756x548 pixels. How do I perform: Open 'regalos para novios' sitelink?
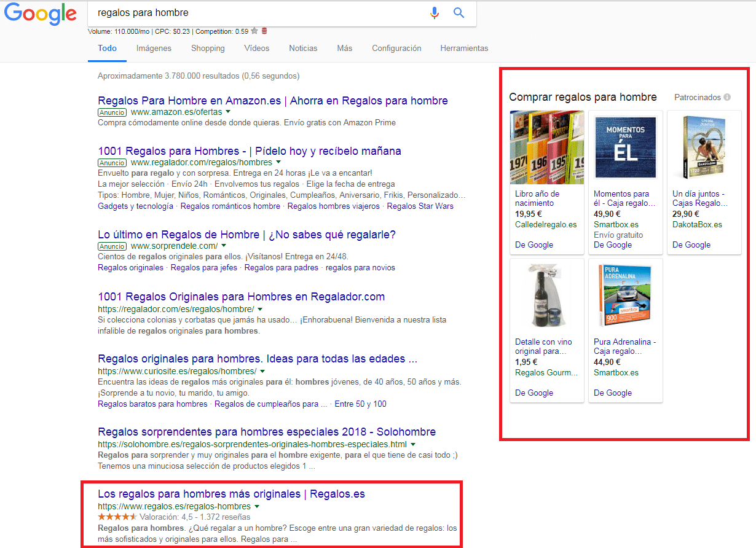[x=360, y=268]
